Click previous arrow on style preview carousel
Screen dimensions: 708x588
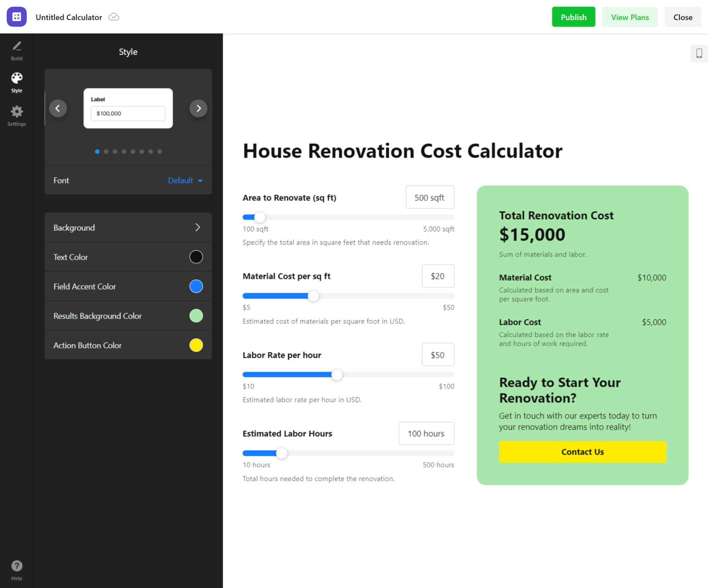(x=58, y=108)
